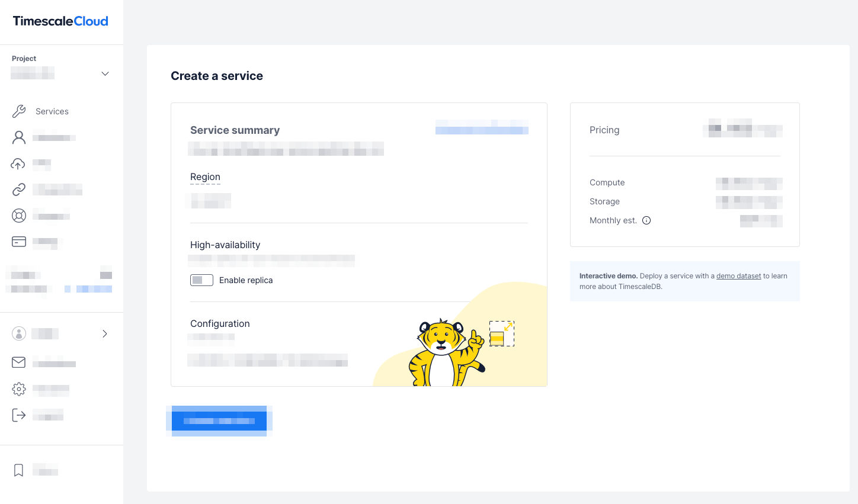Open the demo dataset link
Image resolution: width=858 pixels, height=504 pixels.
738,276
